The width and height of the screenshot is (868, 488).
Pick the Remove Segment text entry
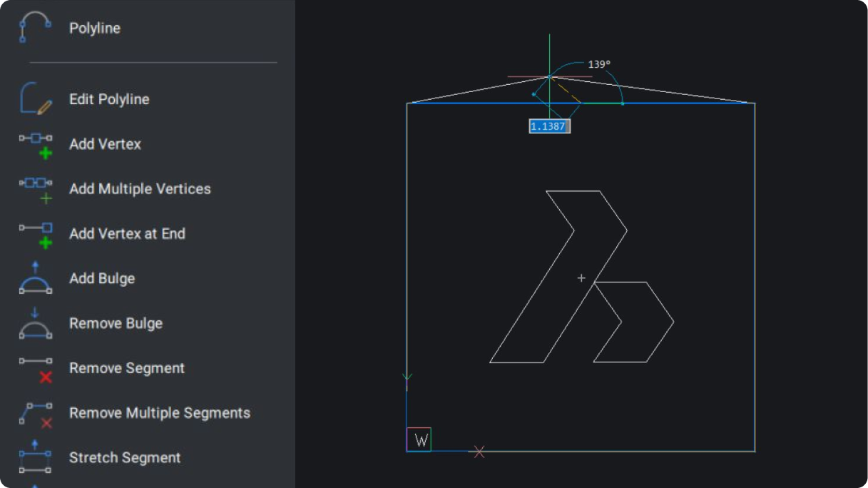pyautogui.click(x=127, y=368)
